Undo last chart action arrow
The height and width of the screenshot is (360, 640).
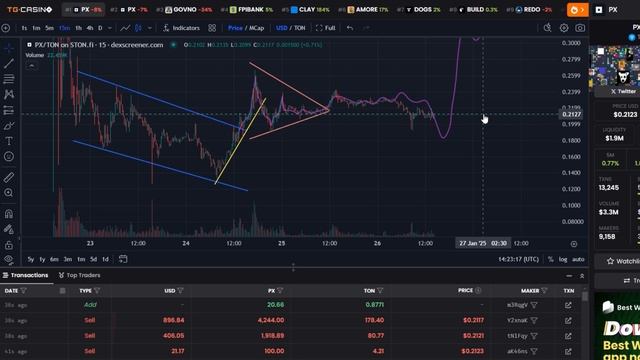[x=350, y=28]
